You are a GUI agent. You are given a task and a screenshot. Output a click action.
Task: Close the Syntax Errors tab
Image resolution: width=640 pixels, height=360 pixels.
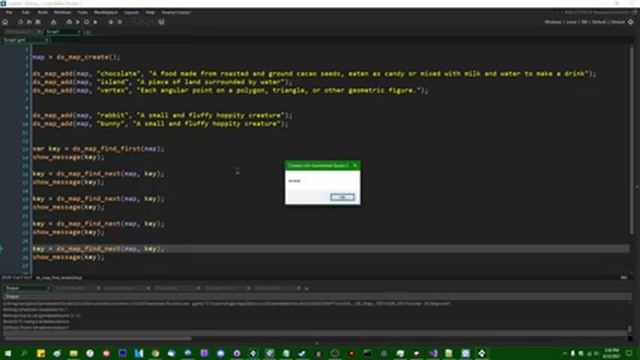pos(299,288)
